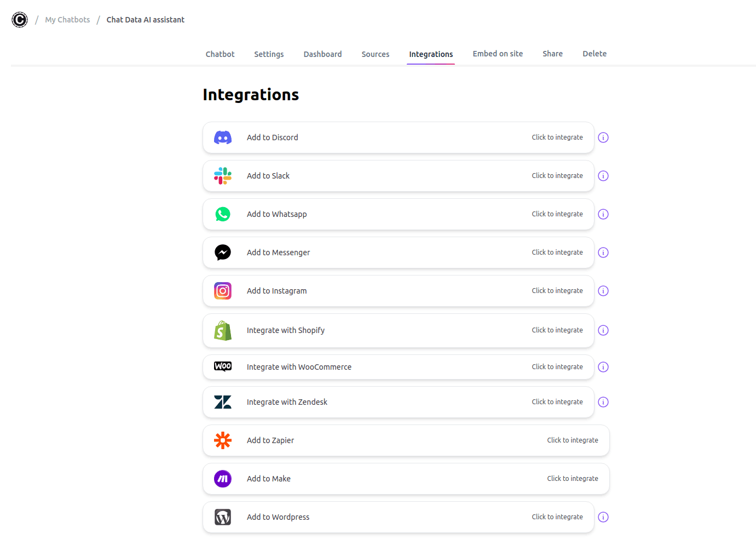The width and height of the screenshot is (756, 545).
Task: Click the Make logo icon
Action: (223, 479)
